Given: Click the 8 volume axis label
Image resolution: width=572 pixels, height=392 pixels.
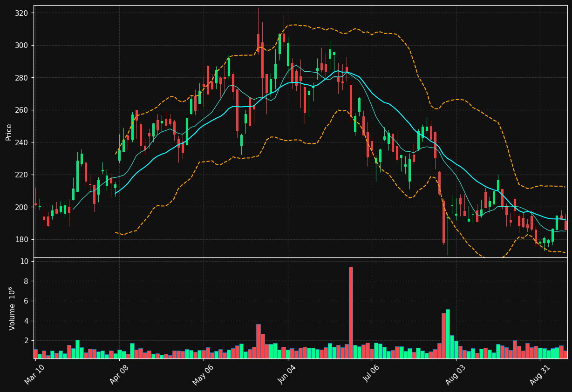Looking at the screenshot, I should [27, 281].
